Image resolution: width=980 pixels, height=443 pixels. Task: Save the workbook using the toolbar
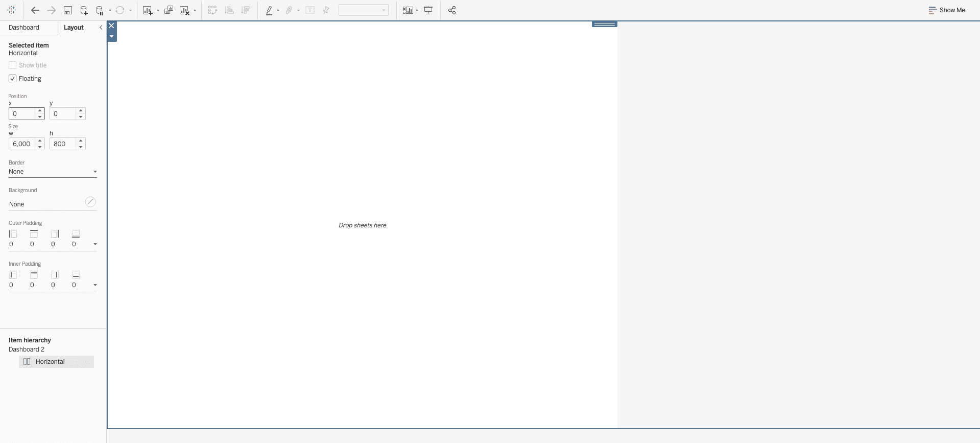click(x=67, y=10)
